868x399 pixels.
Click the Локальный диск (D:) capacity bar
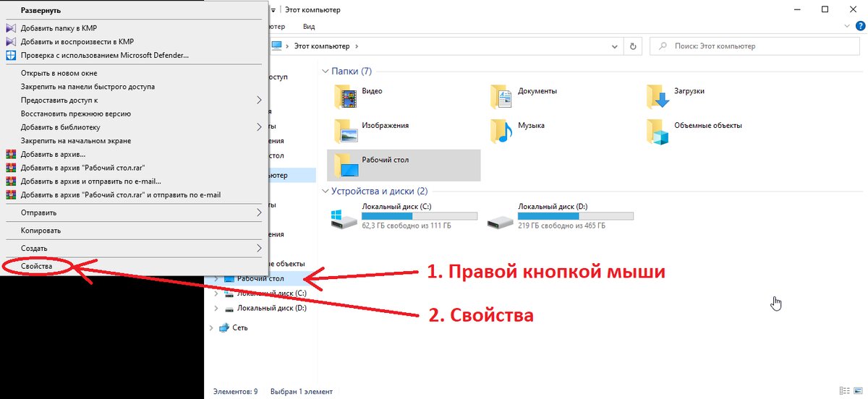576,216
